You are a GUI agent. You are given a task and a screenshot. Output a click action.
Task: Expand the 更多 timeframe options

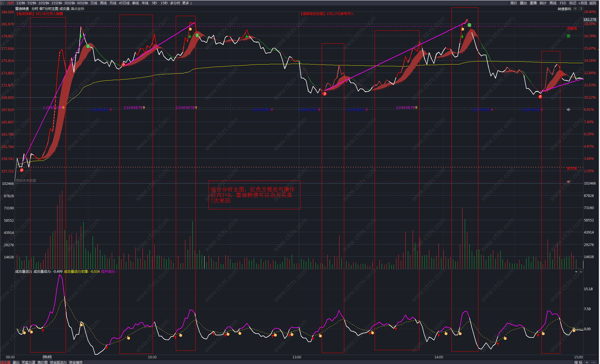tap(187, 3)
